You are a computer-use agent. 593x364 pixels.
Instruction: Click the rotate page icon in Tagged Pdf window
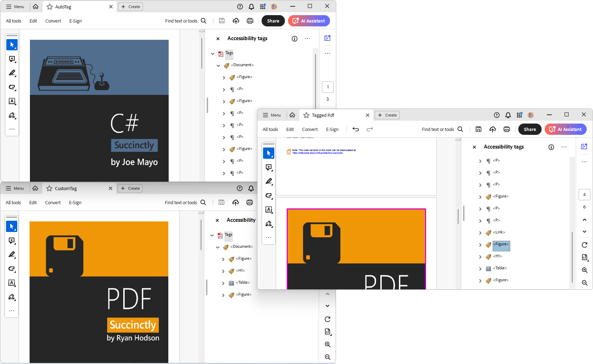(585, 245)
